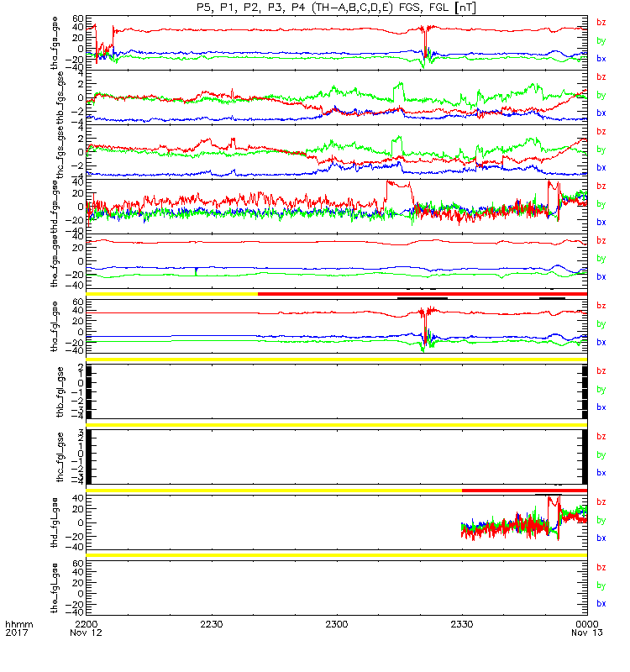Click red 'bz' legend of tha_fgs_gse panel
630x672 pixels.
(x=601, y=23)
